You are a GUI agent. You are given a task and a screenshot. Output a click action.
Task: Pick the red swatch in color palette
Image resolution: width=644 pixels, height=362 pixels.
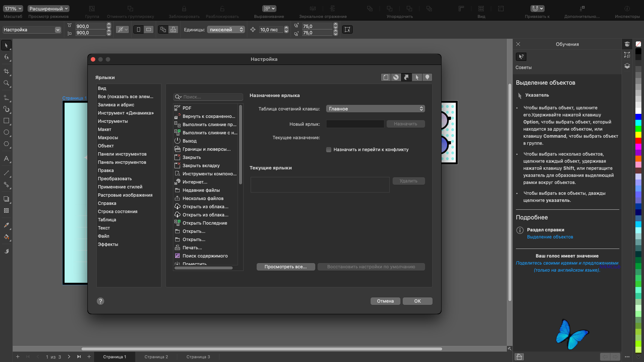[638, 141]
